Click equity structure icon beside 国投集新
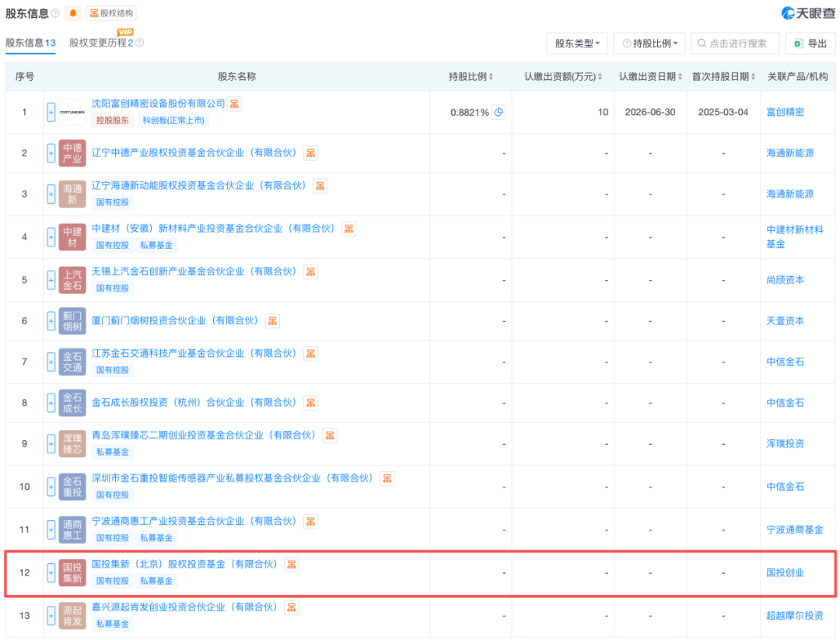The width and height of the screenshot is (840, 640). (292, 565)
